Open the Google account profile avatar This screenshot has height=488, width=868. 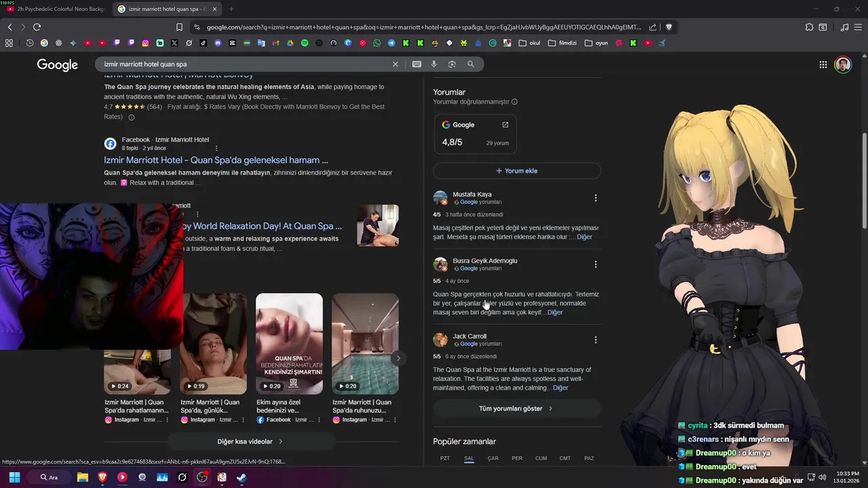point(843,64)
